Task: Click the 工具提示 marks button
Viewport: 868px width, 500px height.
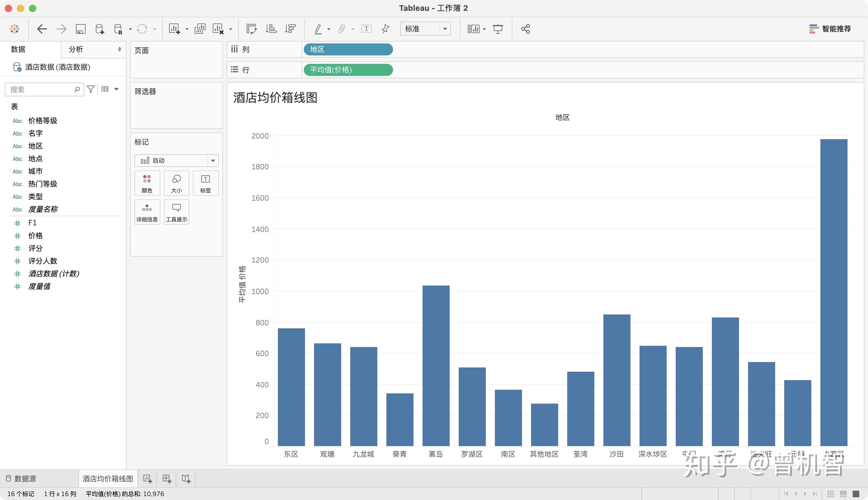Action: point(177,212)
